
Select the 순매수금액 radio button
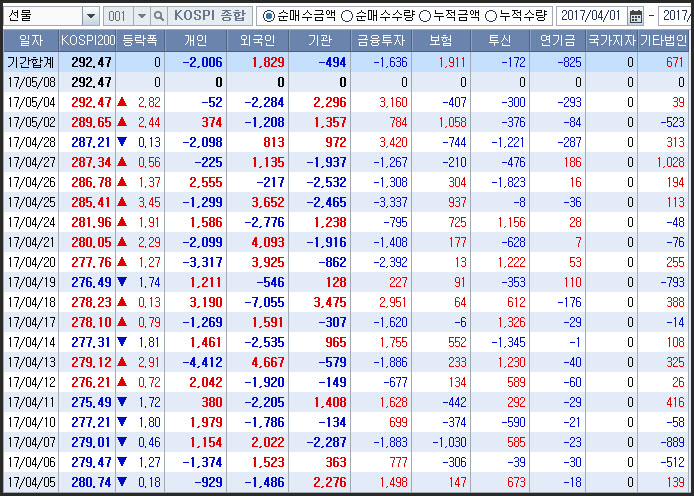[x=268, y=16]
